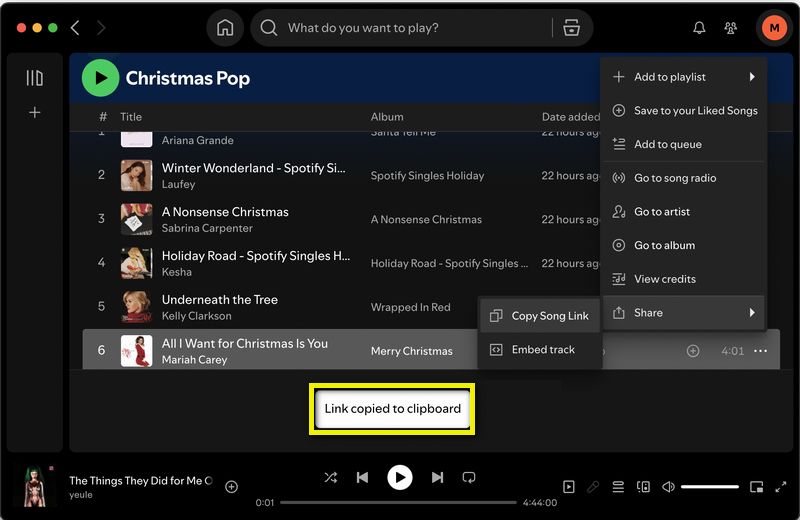Open artist Mariah Carey link

[194, 360]
